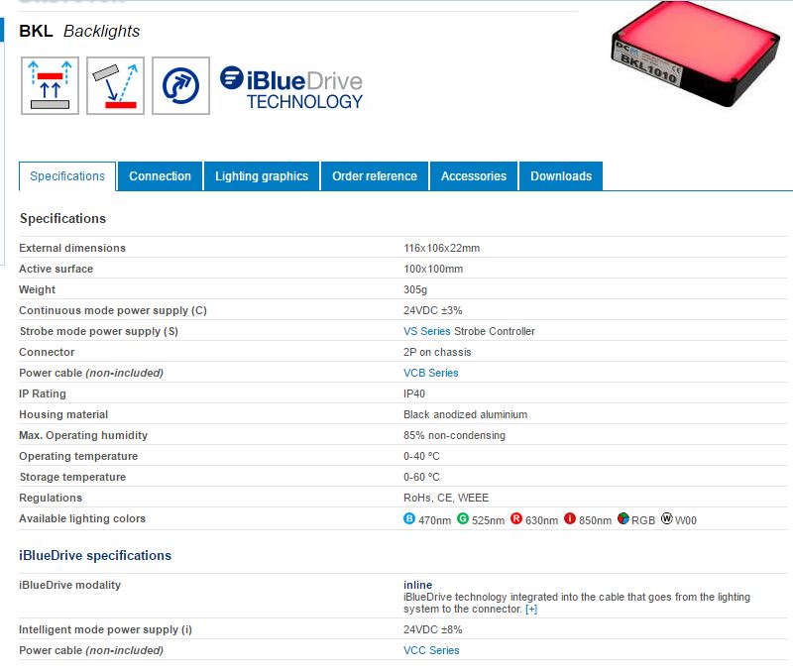793x672 pixels.
Task: Follow the VCC Series power cable link
Action: point(431,650)
